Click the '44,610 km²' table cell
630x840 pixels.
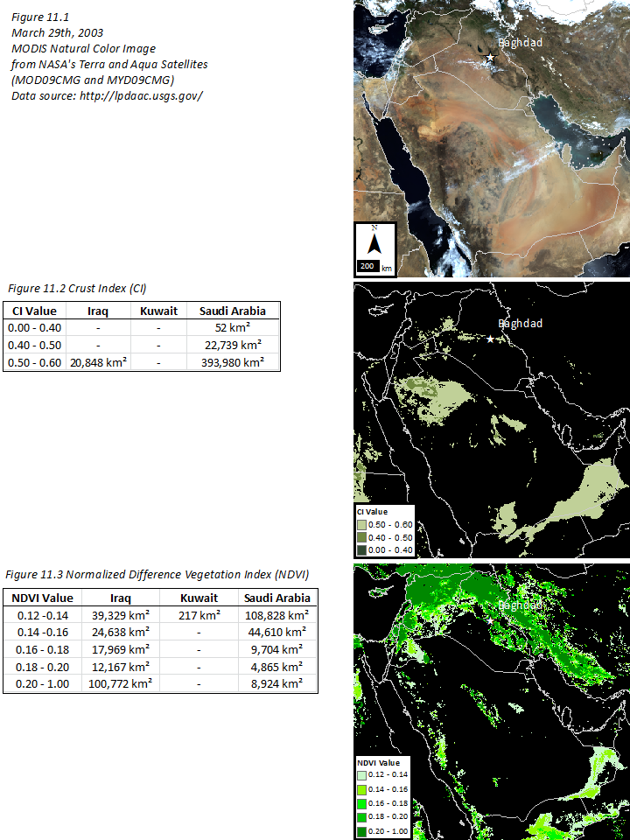point(277,632)
